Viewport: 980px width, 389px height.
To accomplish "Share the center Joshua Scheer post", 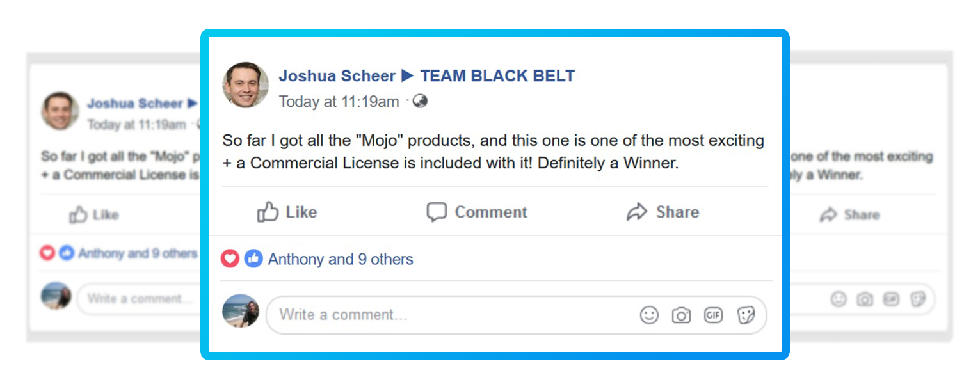I will (663, 212).
